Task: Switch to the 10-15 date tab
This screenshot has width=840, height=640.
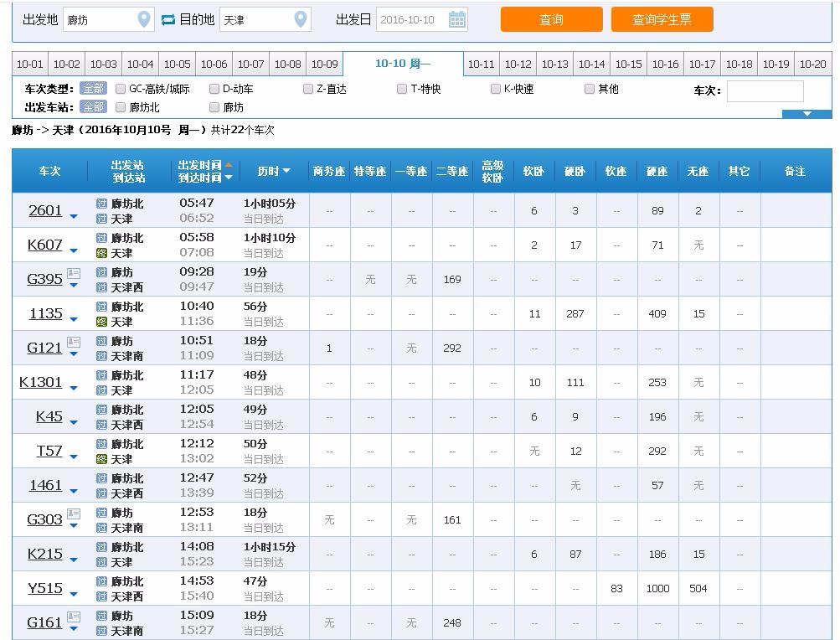Action: tap(628, 64)
